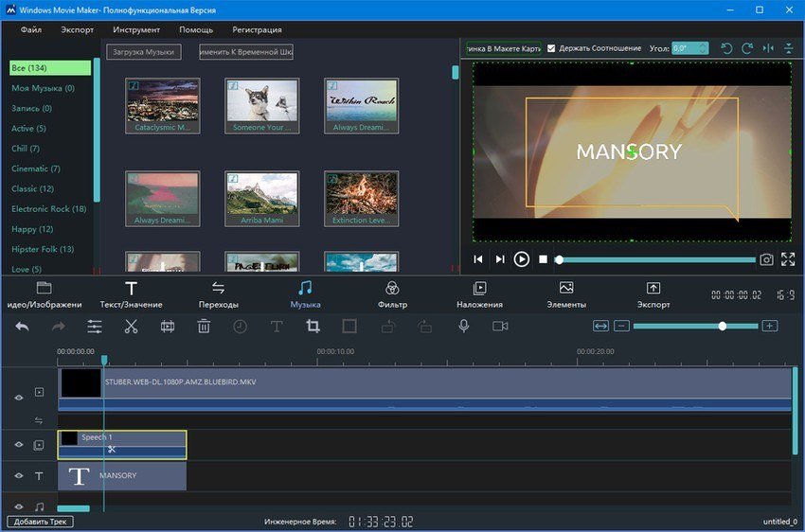
Task: Click the timeline zoom slider handle
Action: click(723, 326)
